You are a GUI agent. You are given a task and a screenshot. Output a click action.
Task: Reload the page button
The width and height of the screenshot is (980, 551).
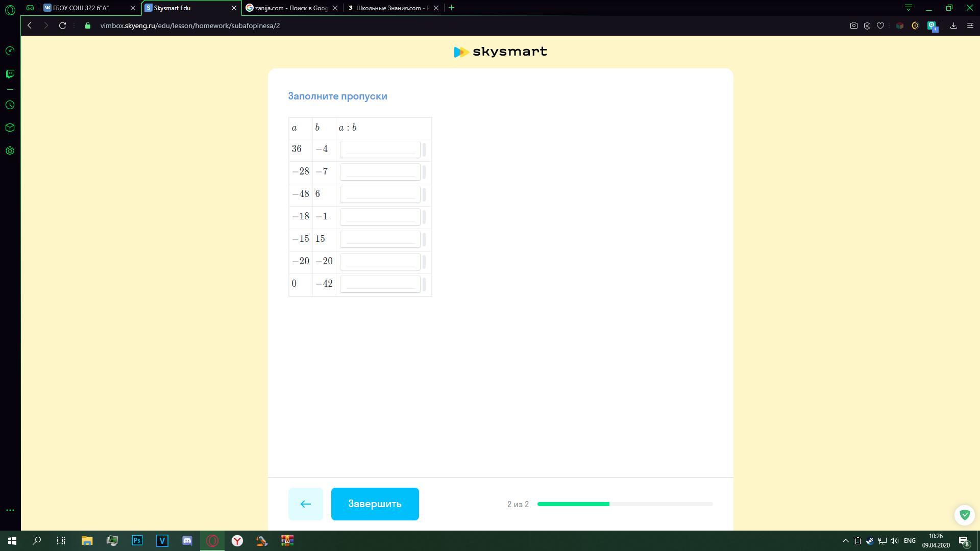coord(62,26)
